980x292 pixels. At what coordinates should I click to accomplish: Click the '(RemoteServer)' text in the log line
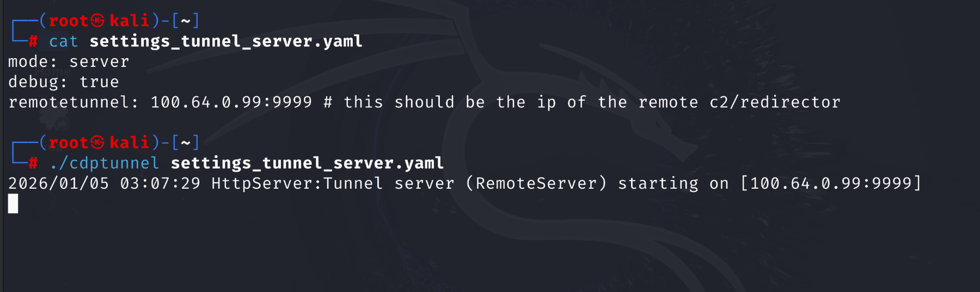click(x=536, y=183)
